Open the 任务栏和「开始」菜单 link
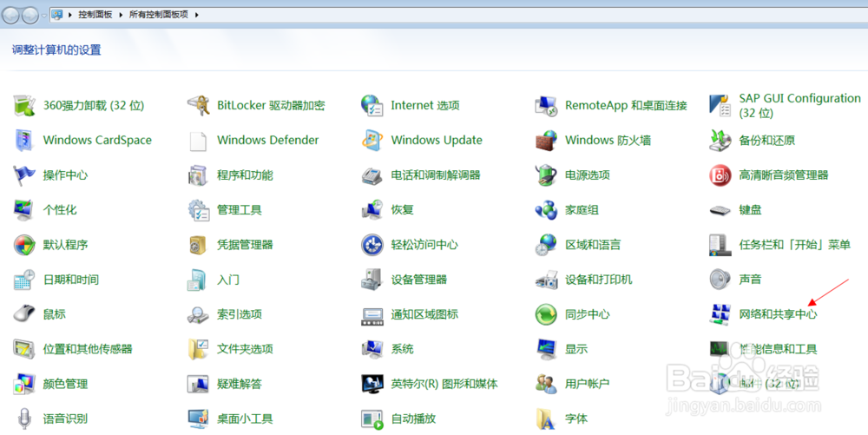The height and width of the screenshot is (435, 868). pyautogui.click(x=794, y=245)
